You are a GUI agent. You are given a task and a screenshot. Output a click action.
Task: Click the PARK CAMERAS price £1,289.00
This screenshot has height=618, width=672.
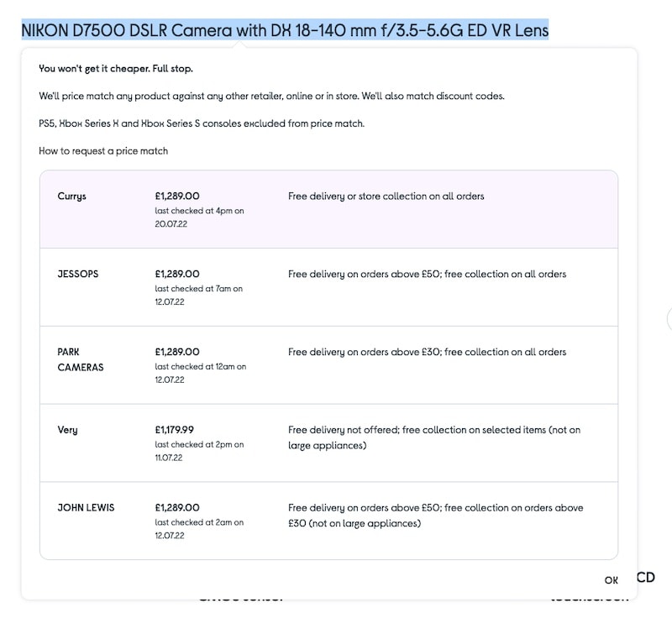(177, 352)
